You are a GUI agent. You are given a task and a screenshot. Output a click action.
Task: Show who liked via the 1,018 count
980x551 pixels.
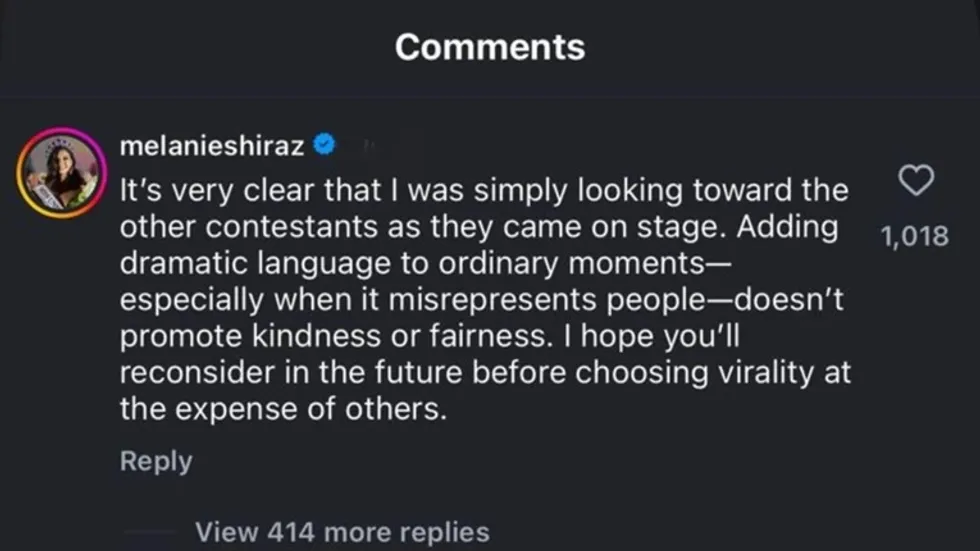tap(912, 237)
